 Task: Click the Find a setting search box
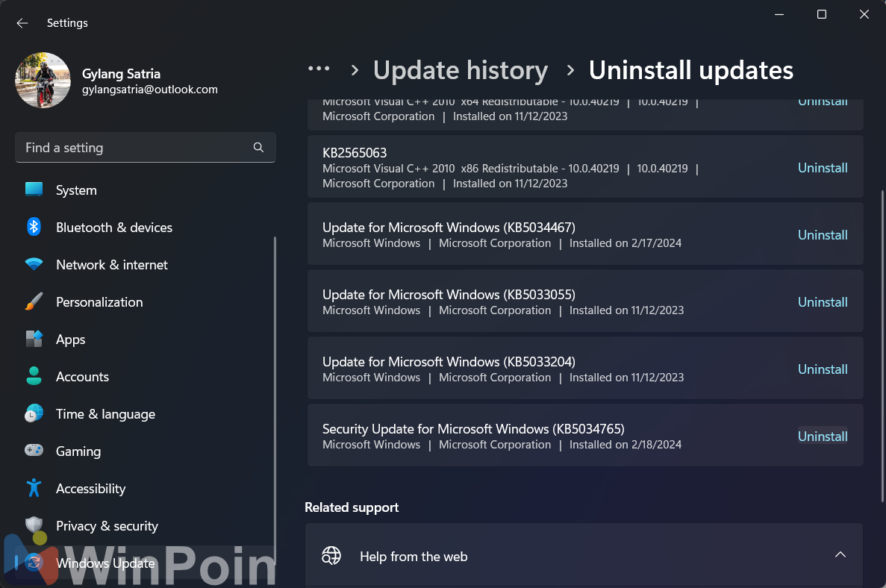[134, 148]
